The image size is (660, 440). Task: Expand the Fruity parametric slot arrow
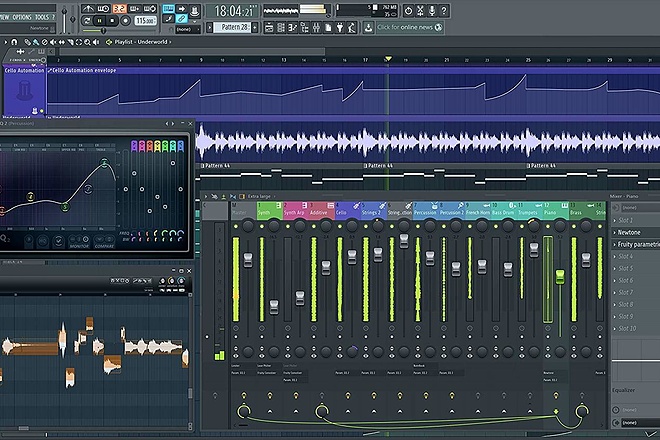(x=615, y=244)
